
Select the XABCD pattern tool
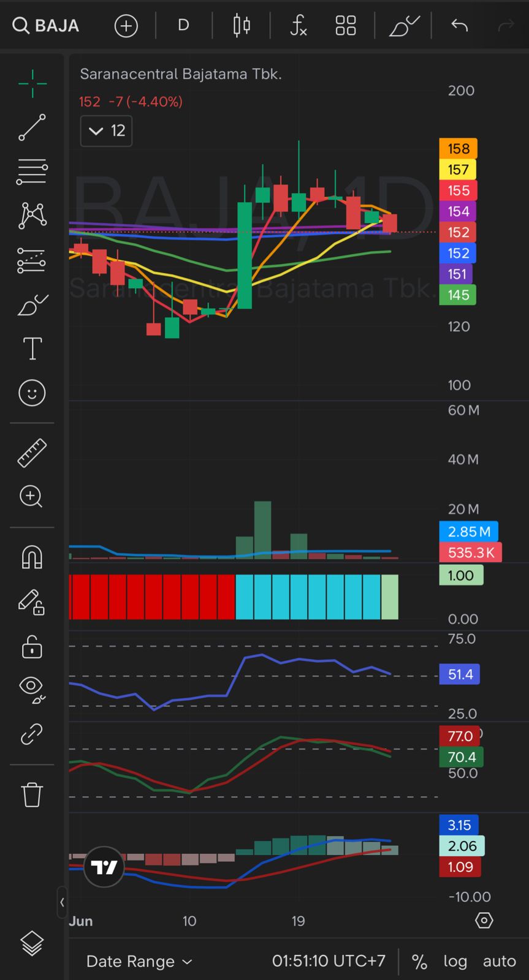(32, 216)
